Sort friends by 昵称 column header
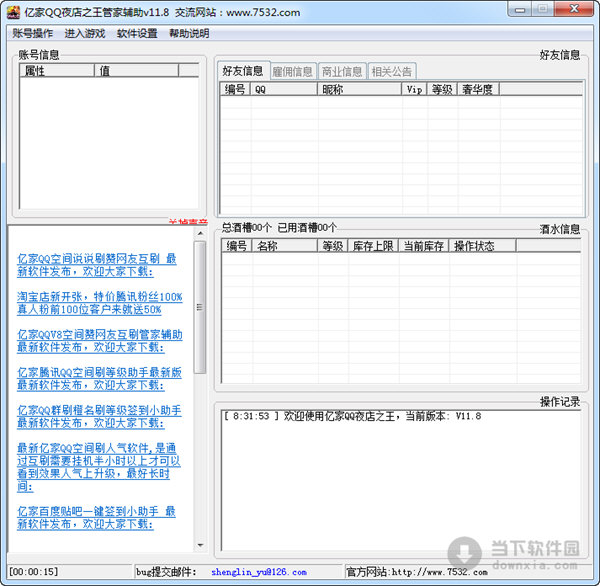The height and width of the screenshot is (586, 600). click(359, 89)
